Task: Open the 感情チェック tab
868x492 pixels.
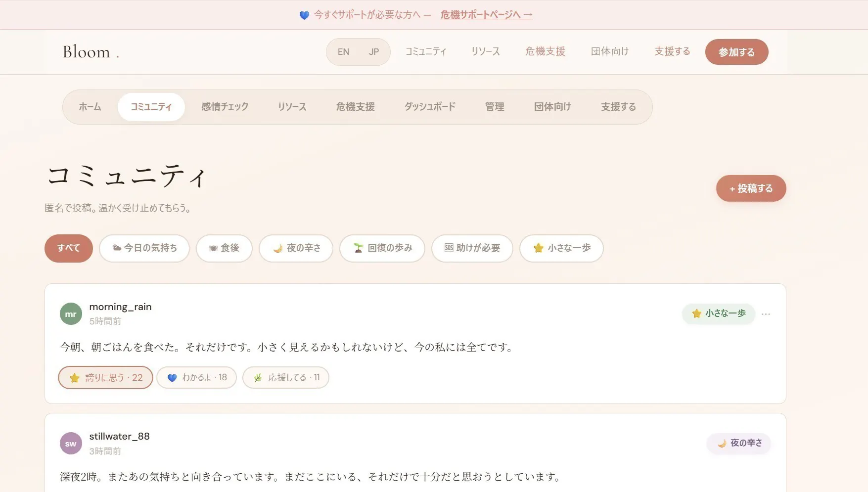Action: 225,107
